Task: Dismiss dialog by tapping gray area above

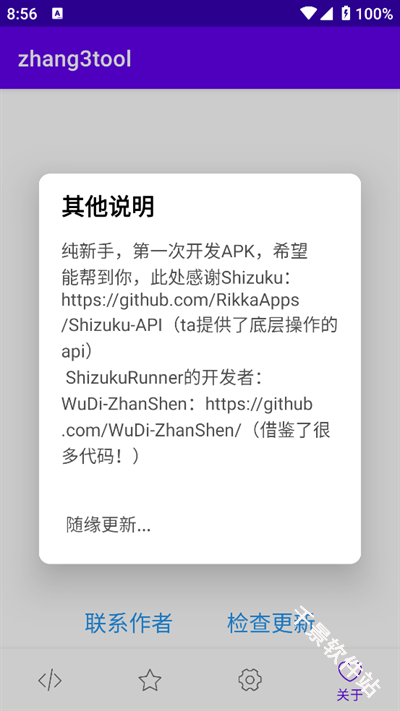Action: pyautogui.click(x=200, y=131)
